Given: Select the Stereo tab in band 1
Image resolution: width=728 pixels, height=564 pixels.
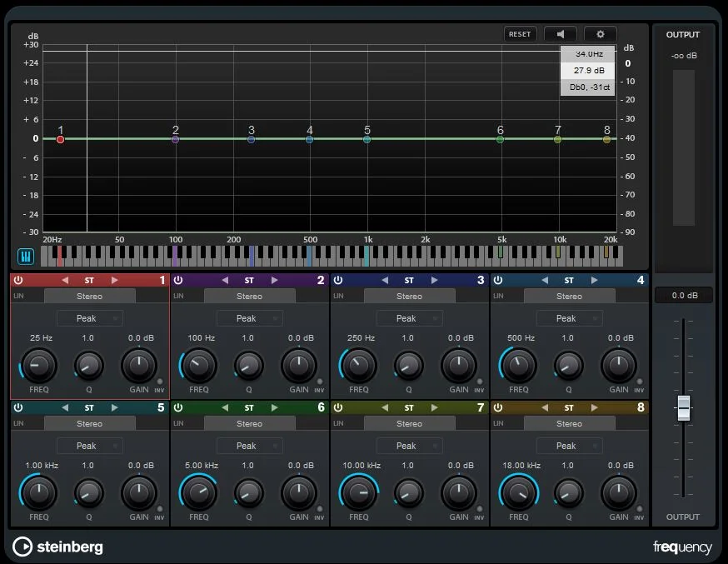Looking at the screenshot, I should point(90,296).
